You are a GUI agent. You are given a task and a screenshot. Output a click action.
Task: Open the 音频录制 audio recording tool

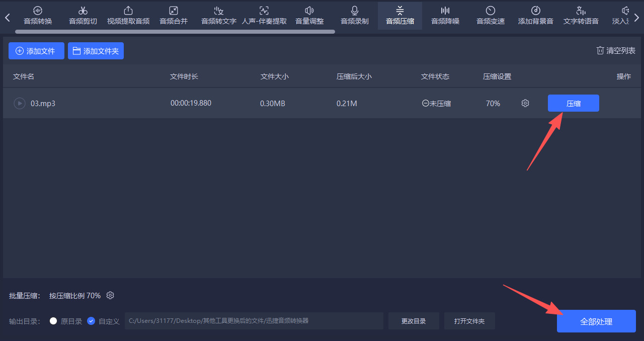click(354, 15)
